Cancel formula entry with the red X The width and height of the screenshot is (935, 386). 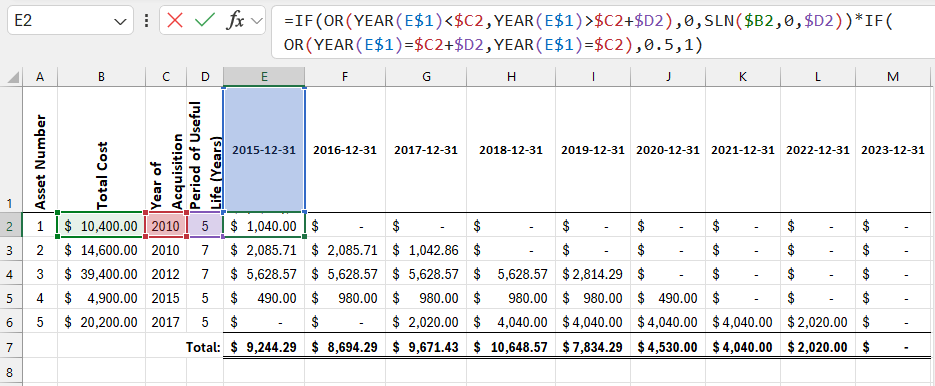tap(175, 20)
